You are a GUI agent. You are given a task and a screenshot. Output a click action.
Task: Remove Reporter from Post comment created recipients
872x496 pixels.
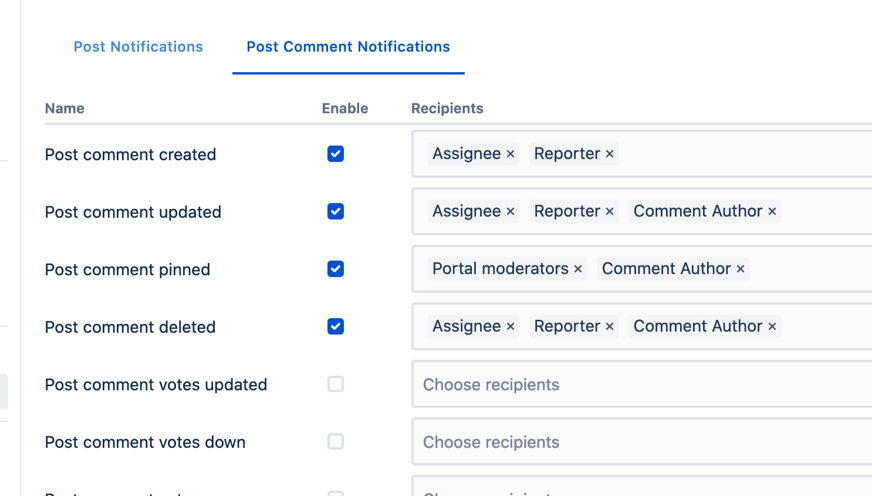click(610, 154)
